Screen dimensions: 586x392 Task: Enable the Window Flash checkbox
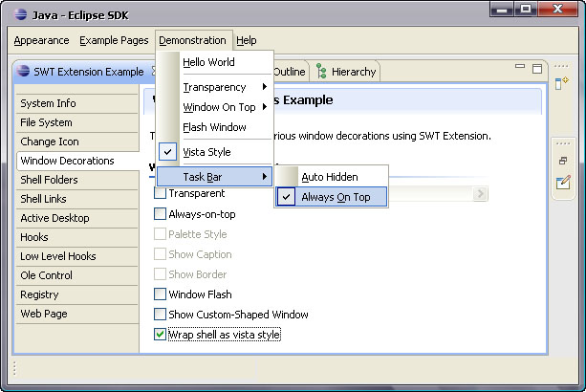[x=160, y=294]
